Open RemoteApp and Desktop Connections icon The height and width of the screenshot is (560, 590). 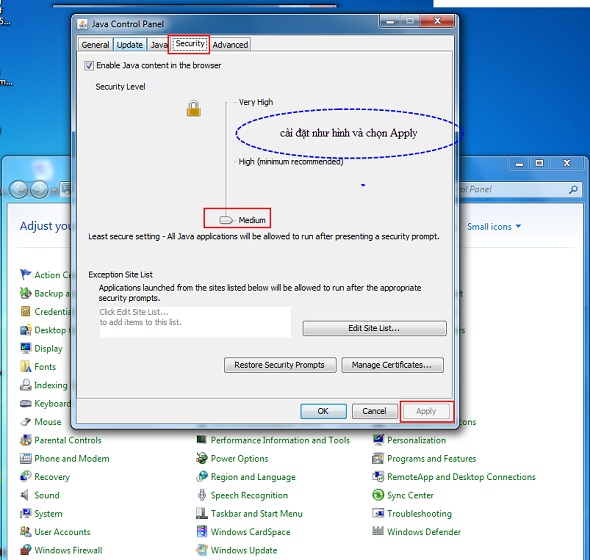point(378,476)
